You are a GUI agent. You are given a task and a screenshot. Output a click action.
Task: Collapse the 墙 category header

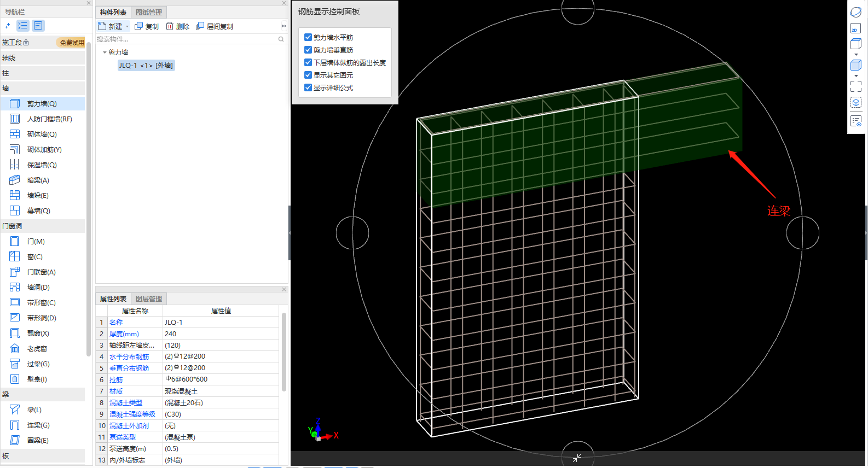(43, 88)
